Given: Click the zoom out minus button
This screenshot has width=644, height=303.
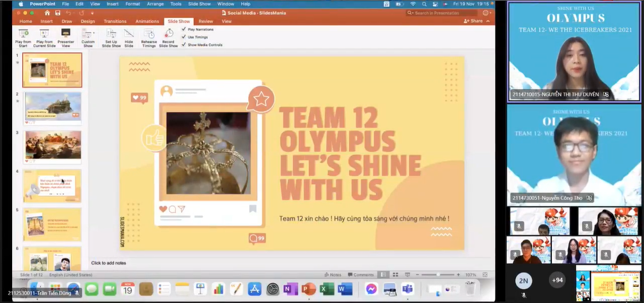Looking at the screenshot, I should tap(417, 275).
